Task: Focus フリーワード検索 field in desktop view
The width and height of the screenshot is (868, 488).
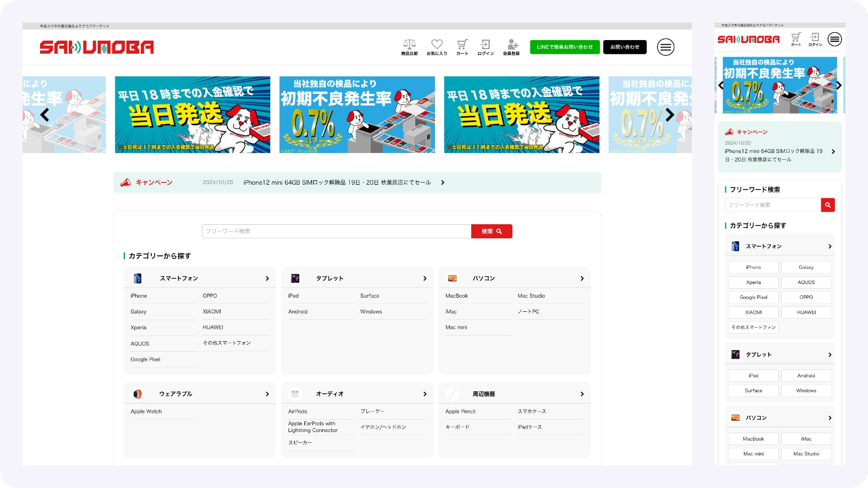Action: 336,231
